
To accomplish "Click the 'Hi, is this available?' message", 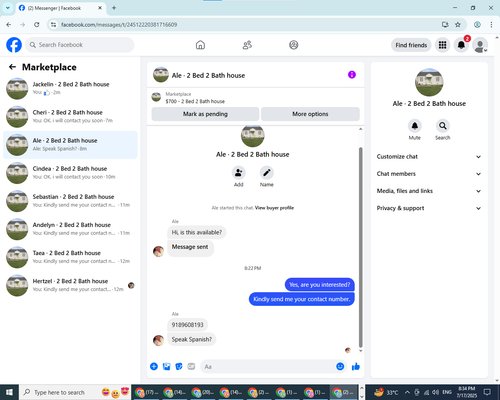I will click(x=197, y=232).
